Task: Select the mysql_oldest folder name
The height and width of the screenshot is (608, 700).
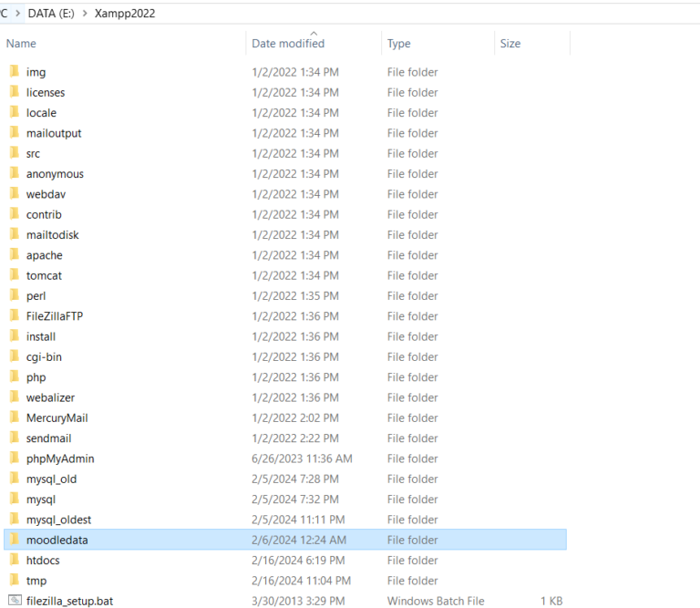Action: click(x=58, y=520)
